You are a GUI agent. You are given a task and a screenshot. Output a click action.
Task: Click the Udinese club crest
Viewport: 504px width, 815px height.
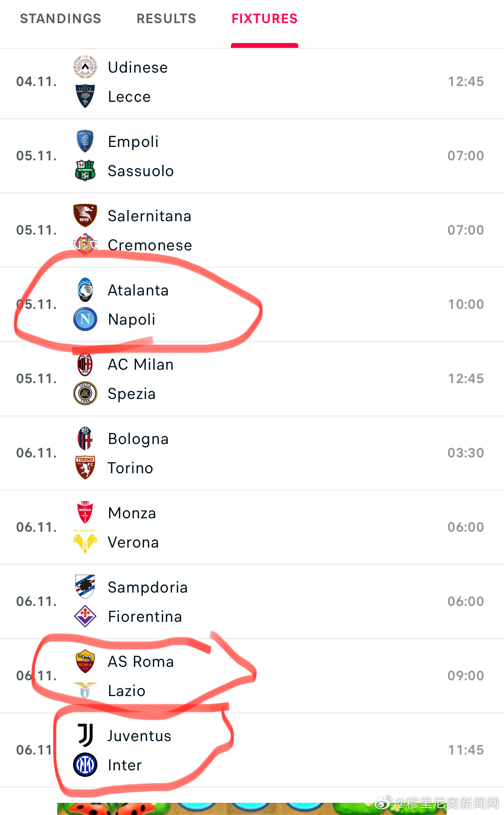(x=85, y=67)
